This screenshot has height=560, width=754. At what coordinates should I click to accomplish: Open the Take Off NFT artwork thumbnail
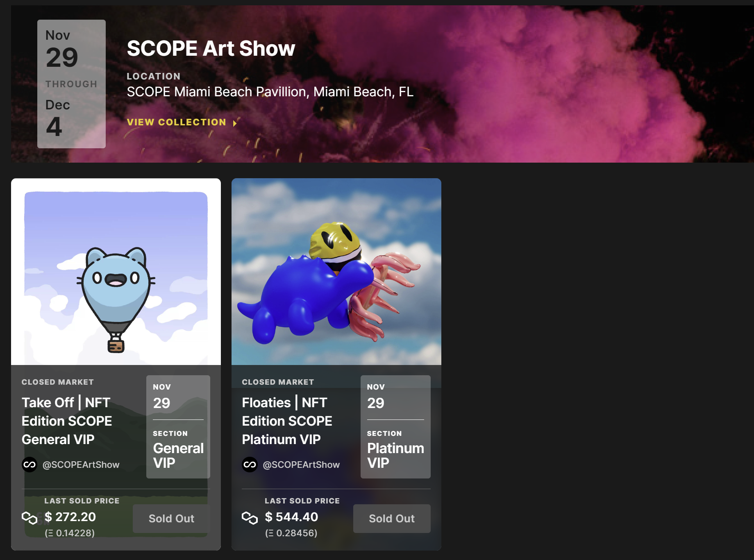(116, 272)
